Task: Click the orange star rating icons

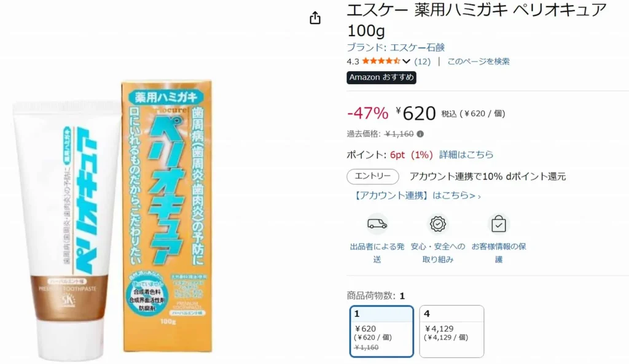Action: [x=381, y=61]
